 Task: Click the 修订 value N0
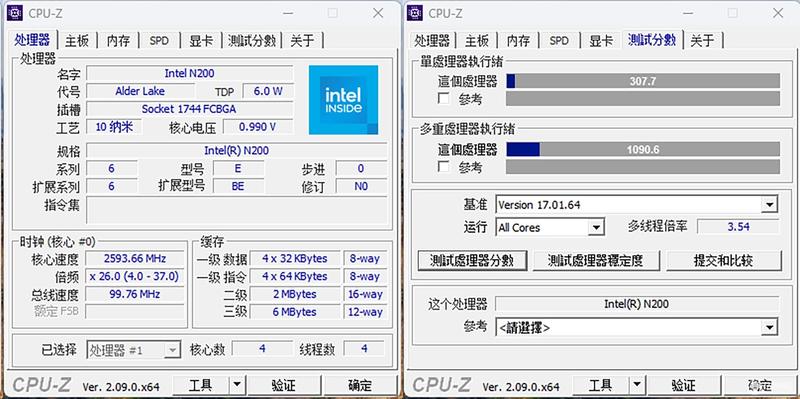pos(361,186)
